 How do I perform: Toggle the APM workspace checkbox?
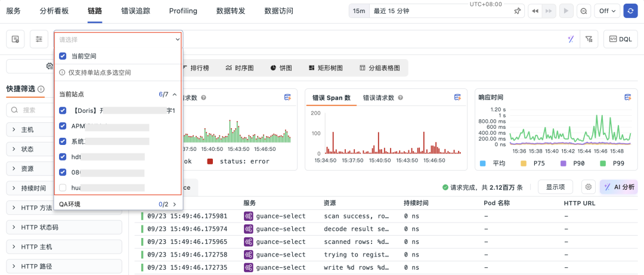[63, 126]
